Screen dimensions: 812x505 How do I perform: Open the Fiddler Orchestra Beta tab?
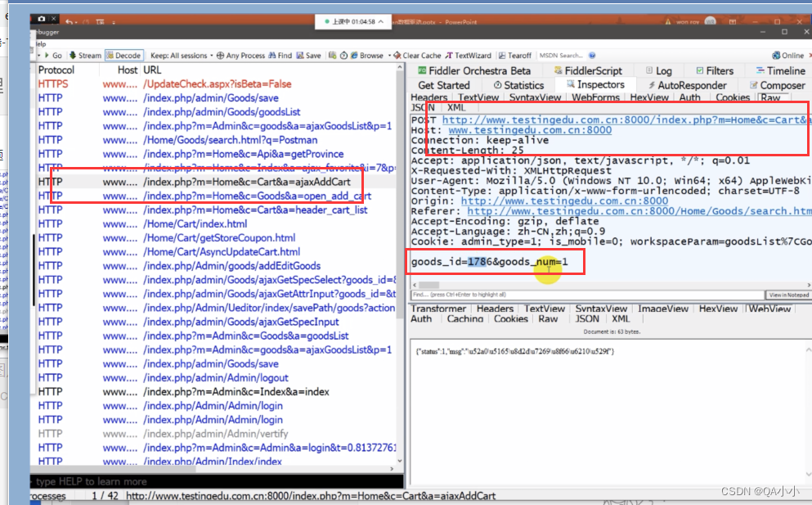[x=474, y=70]
